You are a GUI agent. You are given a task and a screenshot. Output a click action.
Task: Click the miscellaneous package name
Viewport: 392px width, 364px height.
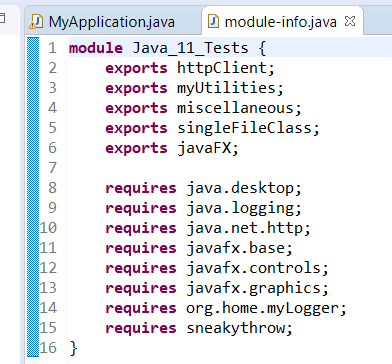pos(235,108)
